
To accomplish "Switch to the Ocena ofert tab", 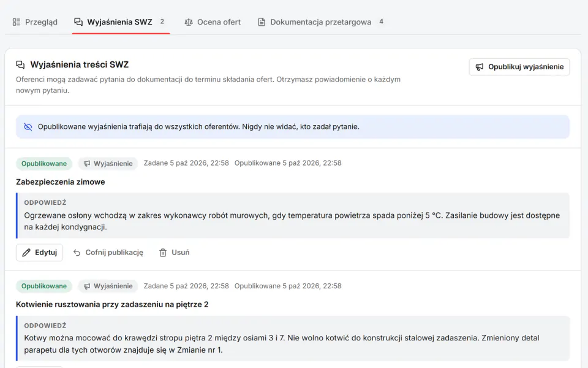I will 213,22.
